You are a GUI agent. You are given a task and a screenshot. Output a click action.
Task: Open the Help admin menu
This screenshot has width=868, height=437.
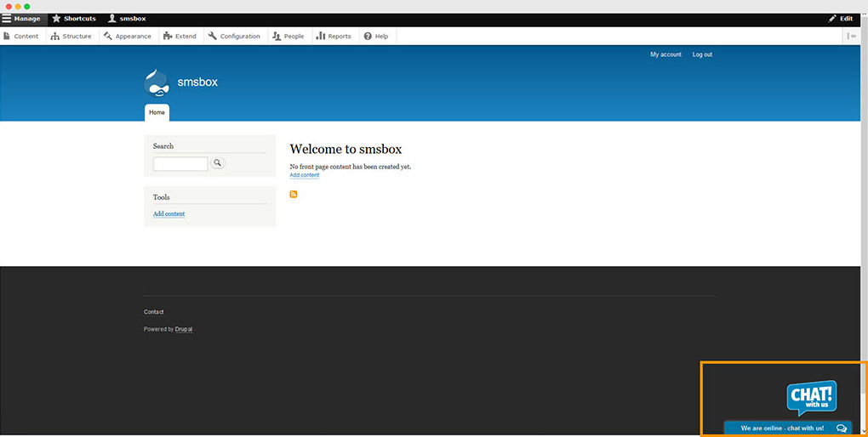pyautogui.click(x=376, y=36)
